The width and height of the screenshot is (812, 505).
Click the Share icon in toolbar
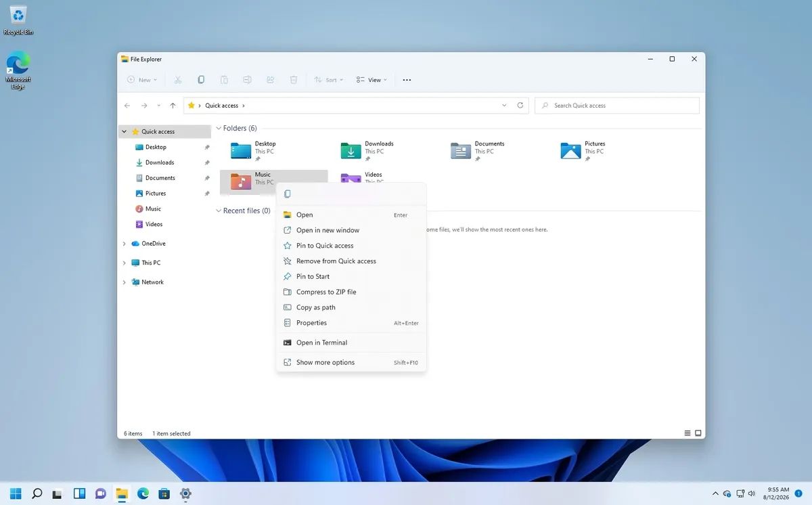point(270,80)
